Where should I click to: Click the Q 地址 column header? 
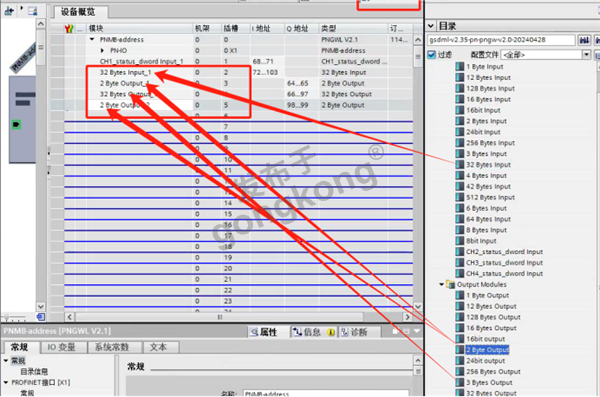(301, 28)
